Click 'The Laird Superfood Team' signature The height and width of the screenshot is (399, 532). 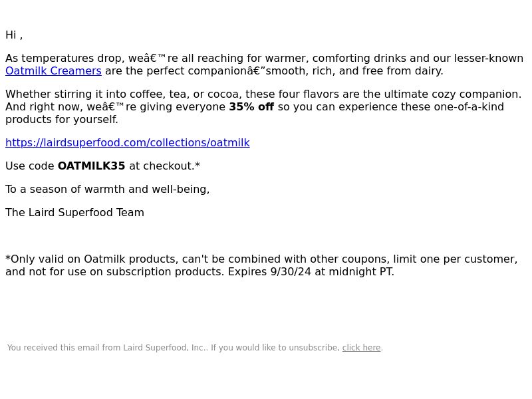(x=74, y=212)
